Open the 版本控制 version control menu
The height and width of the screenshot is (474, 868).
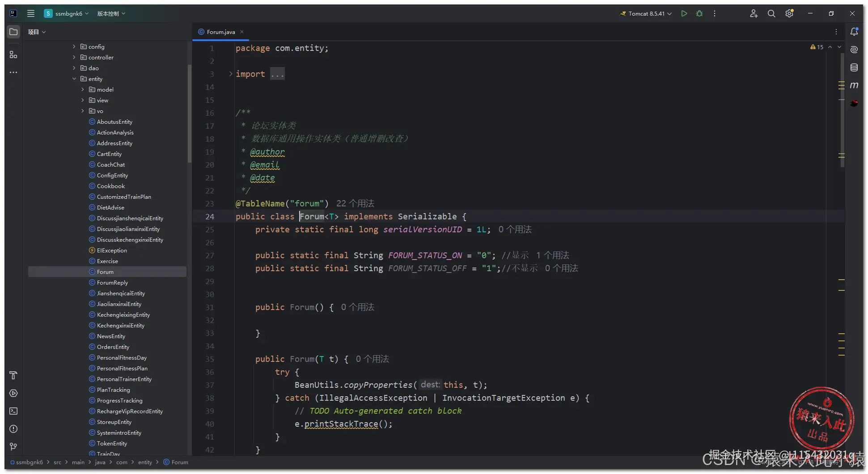pos(111,13)
